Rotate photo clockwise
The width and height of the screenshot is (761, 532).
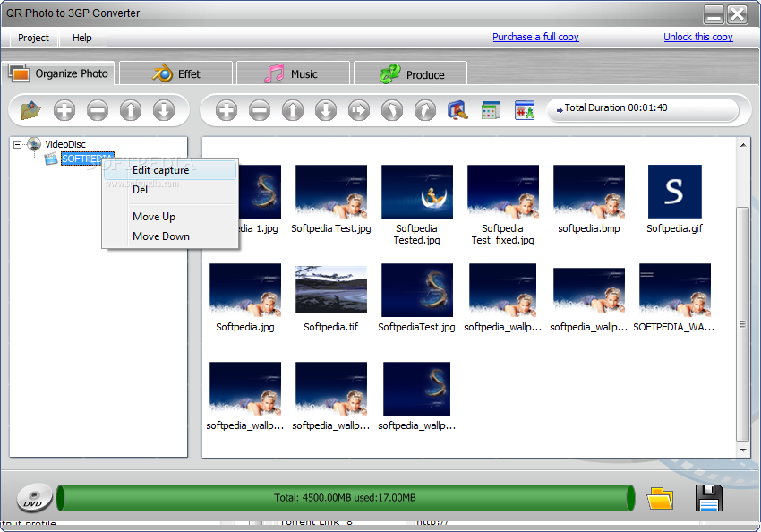tap(425, 110)
